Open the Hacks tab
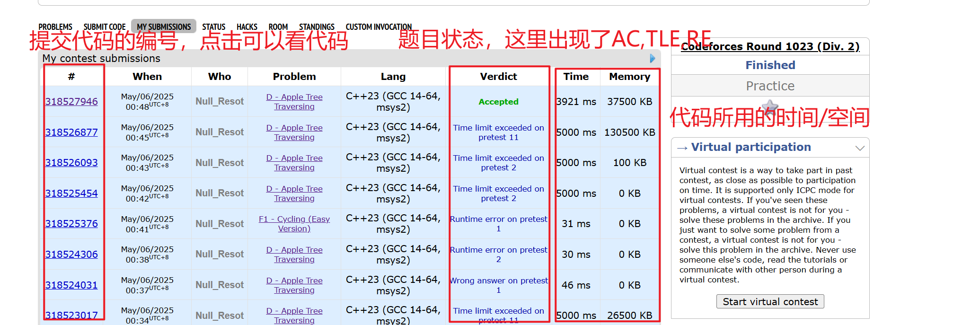Image resolution: width=980 pixels, height=325 pixels. pos(247,27)
